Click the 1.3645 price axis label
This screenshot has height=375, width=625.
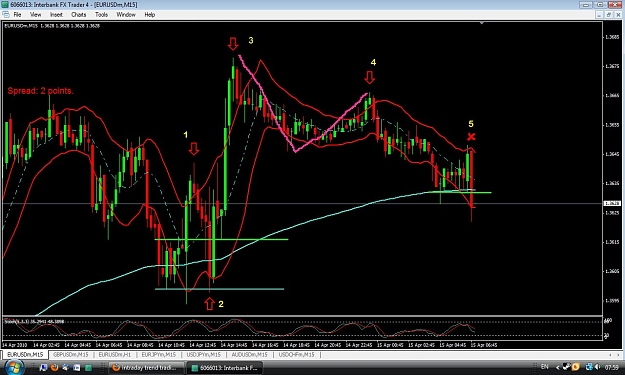click(x=612, y=154)
